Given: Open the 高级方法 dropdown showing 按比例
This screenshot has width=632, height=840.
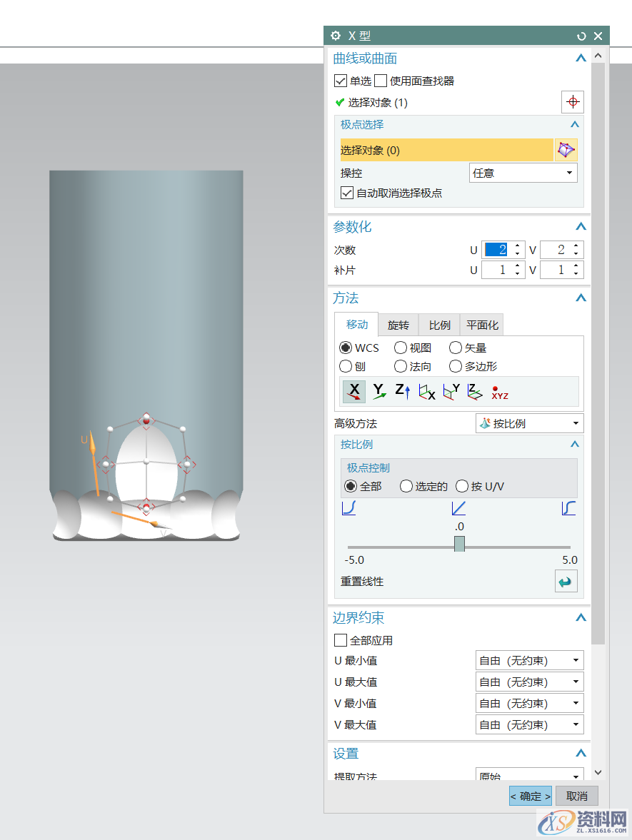Looking at the screenshot, I should pos(529,423).
